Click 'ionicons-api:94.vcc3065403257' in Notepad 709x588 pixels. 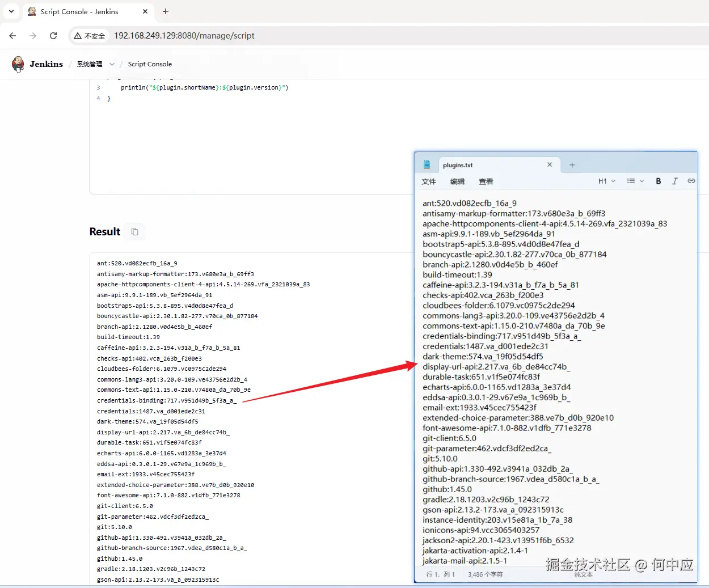[x=481, y=530]
